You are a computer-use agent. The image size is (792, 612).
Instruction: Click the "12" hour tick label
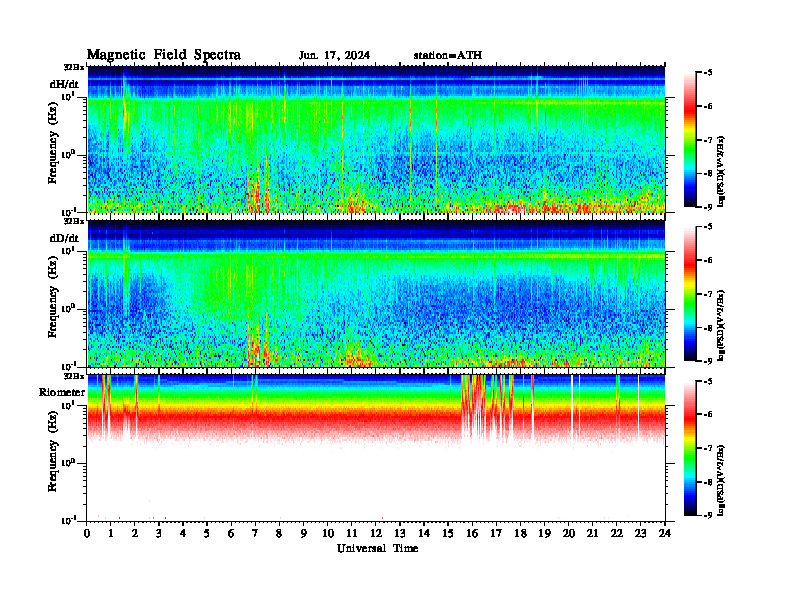pos(376,534)
